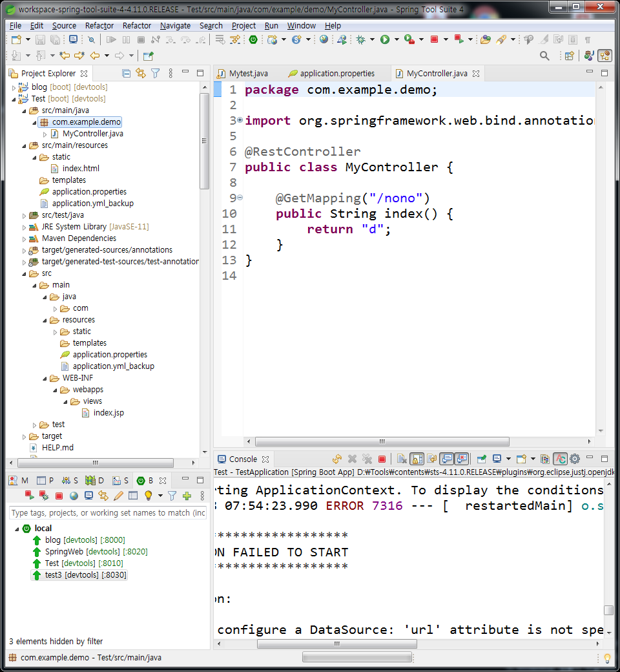The height and width of the screenshot is (672, 620).
Task: Toggle Show Console on standard out change
Action: click(447, 459)
